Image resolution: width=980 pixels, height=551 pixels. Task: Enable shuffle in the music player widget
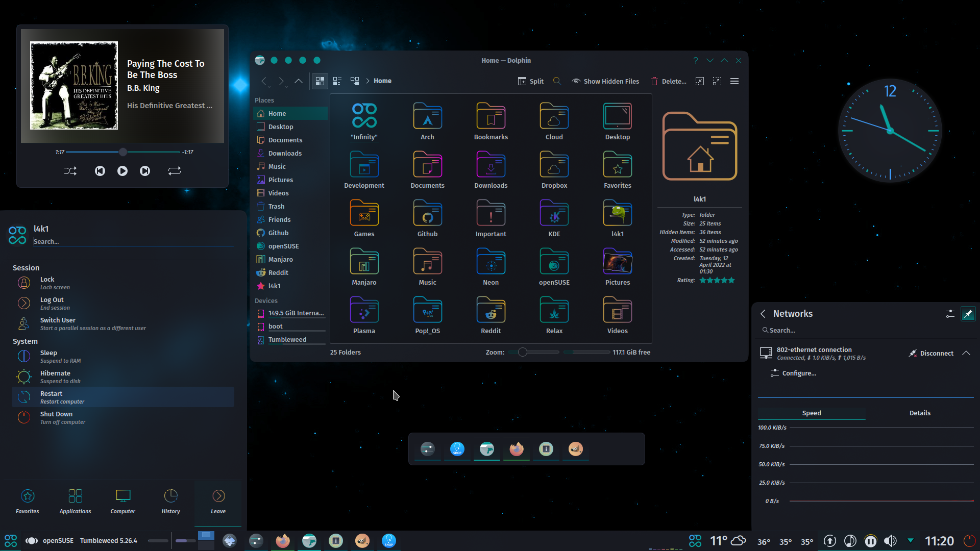[70, 171]
